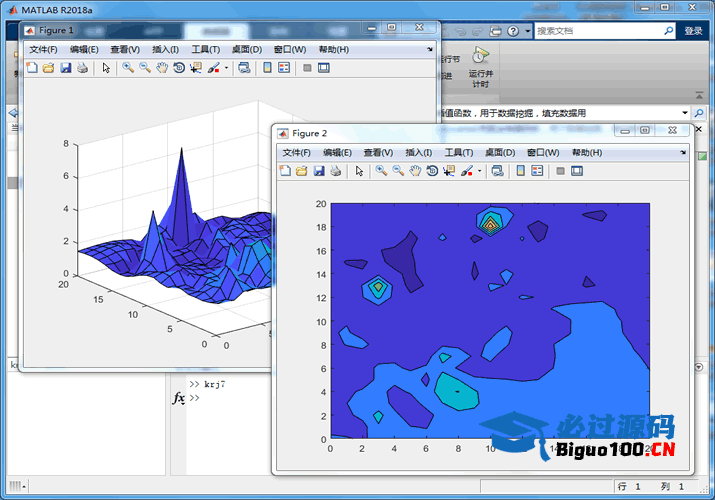Save figure icon in Figure 1 toolbar
Screen dimensions: 715x500
[66, 68]
